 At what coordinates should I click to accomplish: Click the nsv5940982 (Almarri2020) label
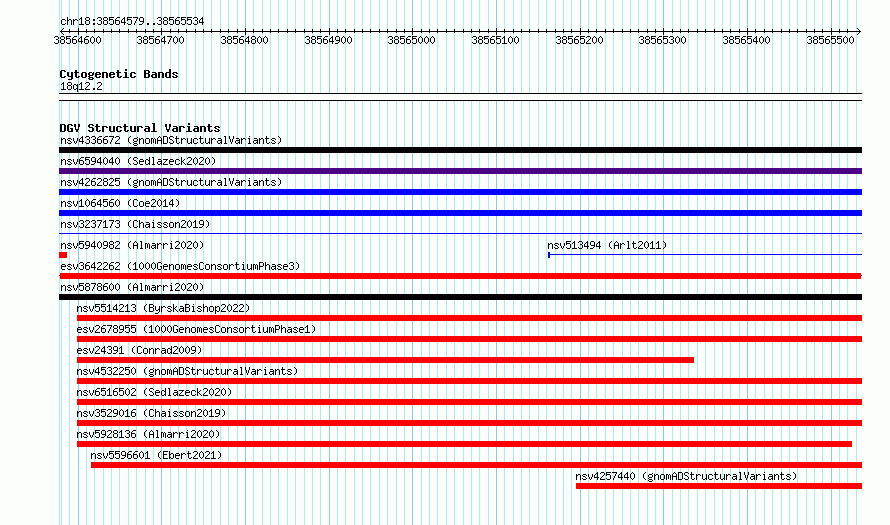click(x=132, y=245)
